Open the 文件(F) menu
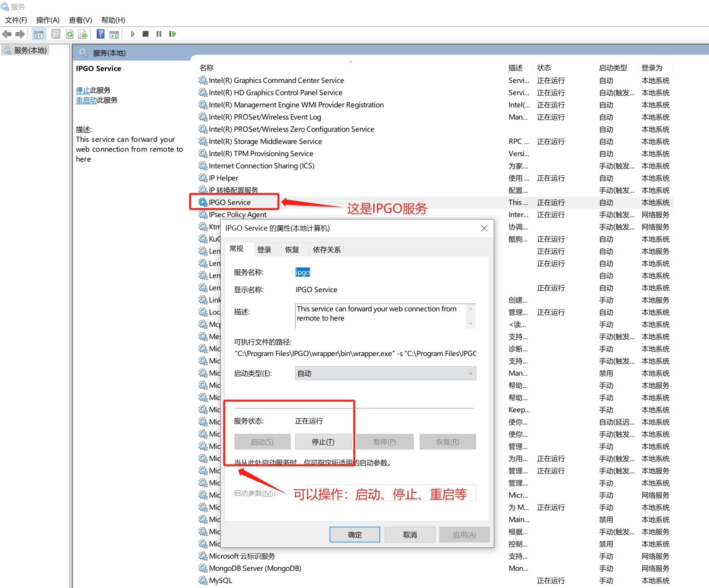709x588 pixels. click(x=16, y=20)
